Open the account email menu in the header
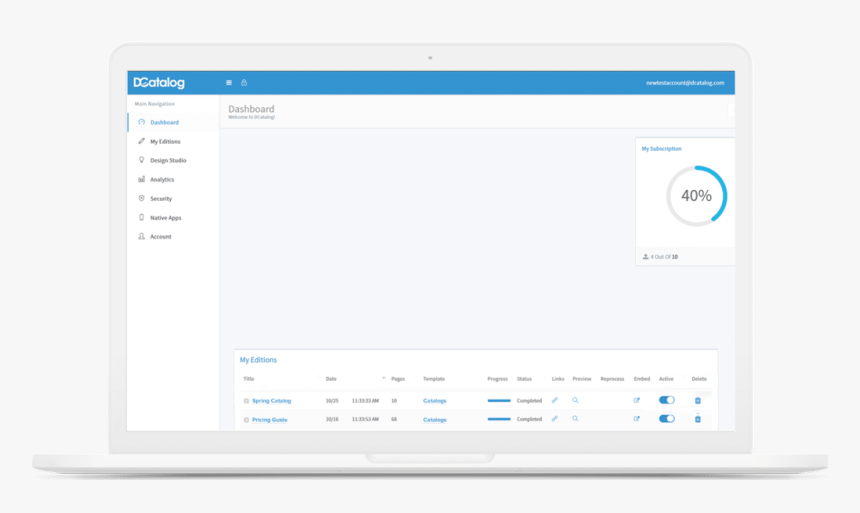 (x=684, y=83)
